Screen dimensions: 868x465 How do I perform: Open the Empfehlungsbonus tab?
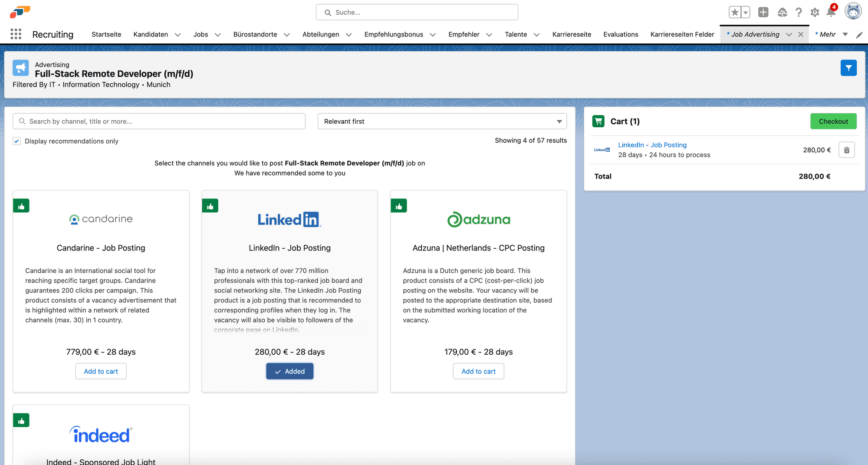pyautogui.click(x=394, y=34)
